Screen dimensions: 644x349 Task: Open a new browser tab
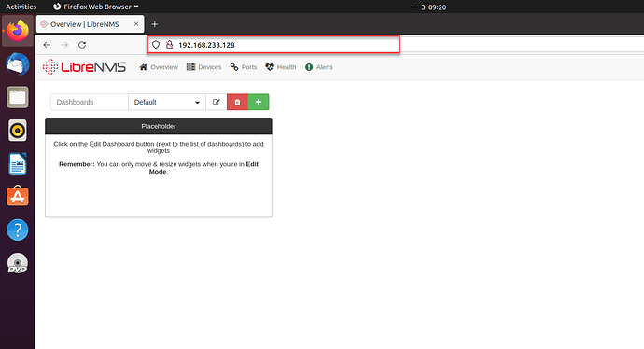point(154,24)
